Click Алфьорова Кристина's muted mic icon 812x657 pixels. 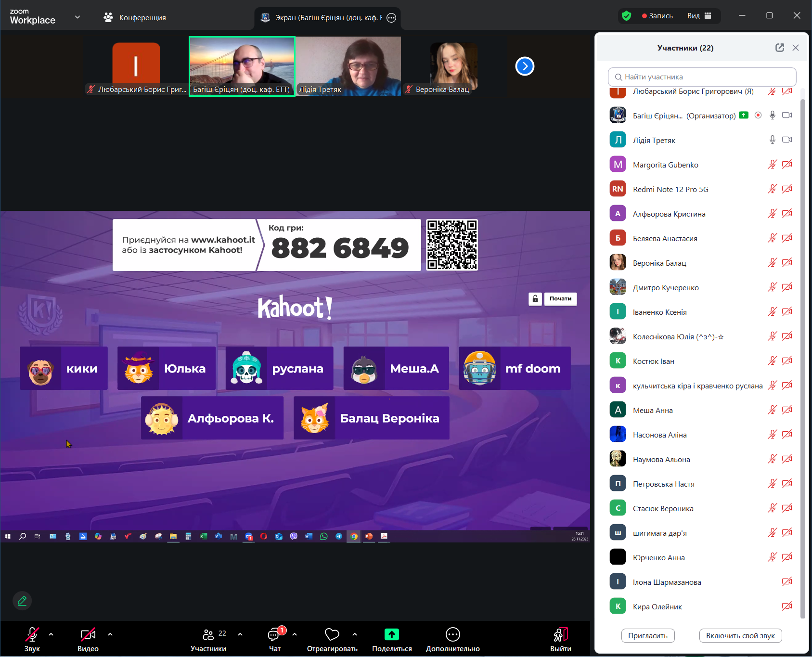click(773, 214)
